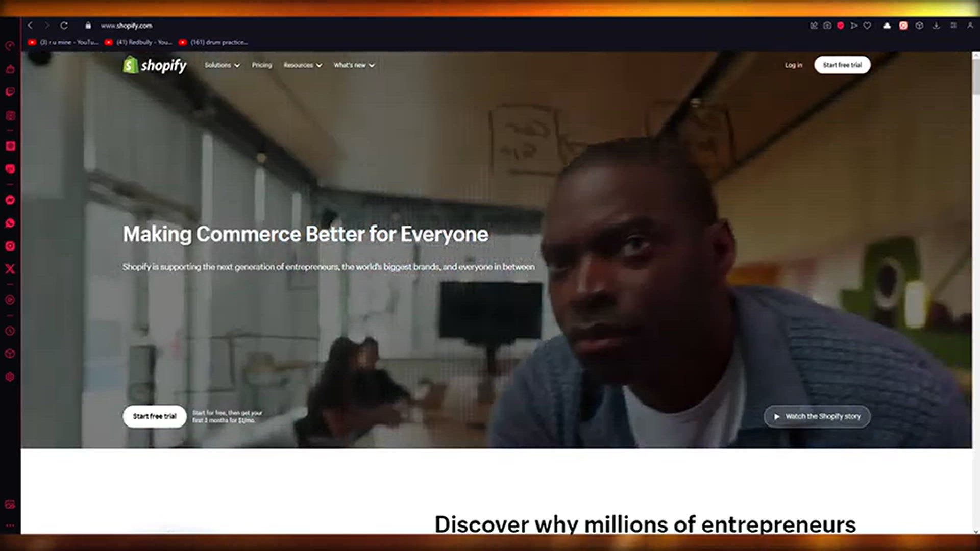
Task: Click the page's vertical scrollbar thumb
Action: (x=976, y=77)
